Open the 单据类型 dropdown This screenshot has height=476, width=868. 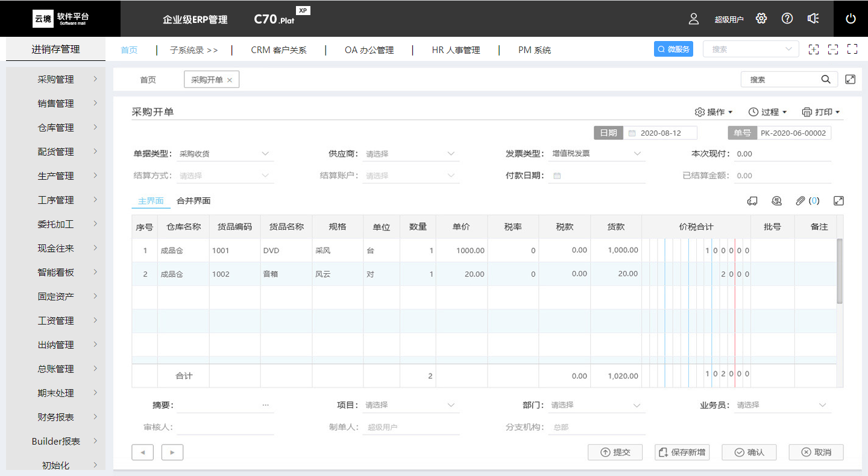tap(225, 154)
